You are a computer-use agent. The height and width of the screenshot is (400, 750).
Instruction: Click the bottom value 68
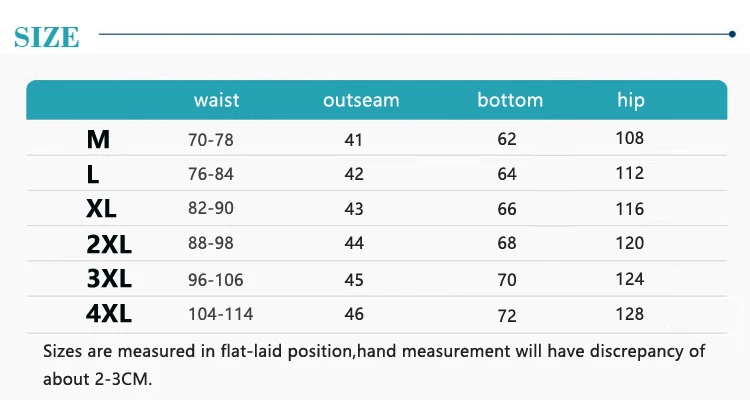tap(507, 245)
